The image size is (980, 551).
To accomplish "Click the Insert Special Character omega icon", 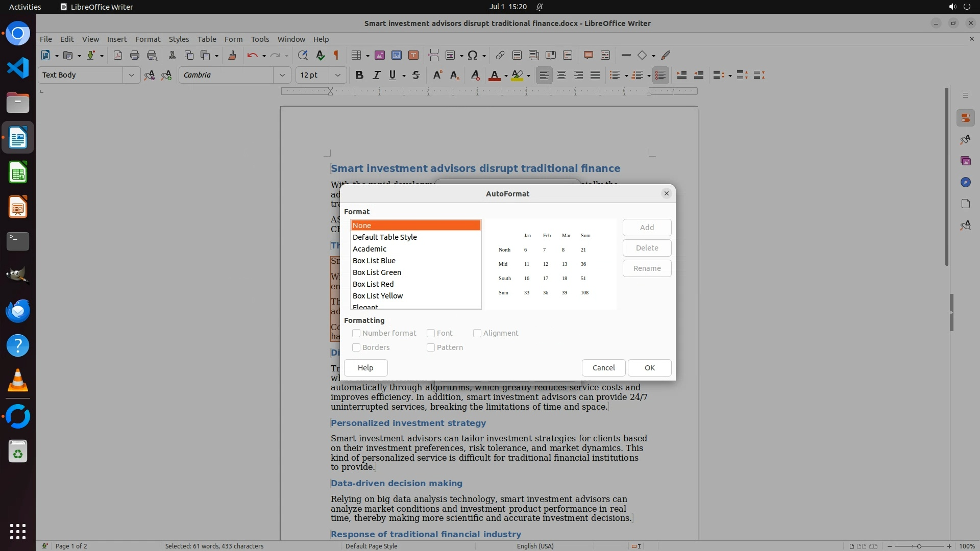I will (x=473, y=55).
